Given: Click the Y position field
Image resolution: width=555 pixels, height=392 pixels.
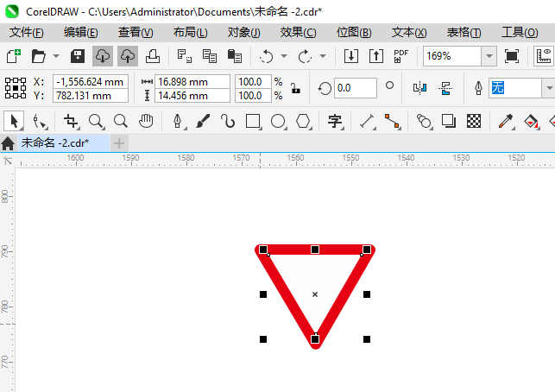Looking at the screenshot, I should click(91, 96).
